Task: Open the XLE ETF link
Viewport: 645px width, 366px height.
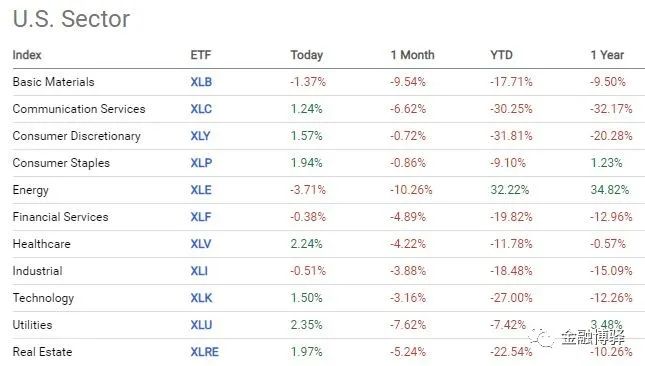Action: coord(201,190)
